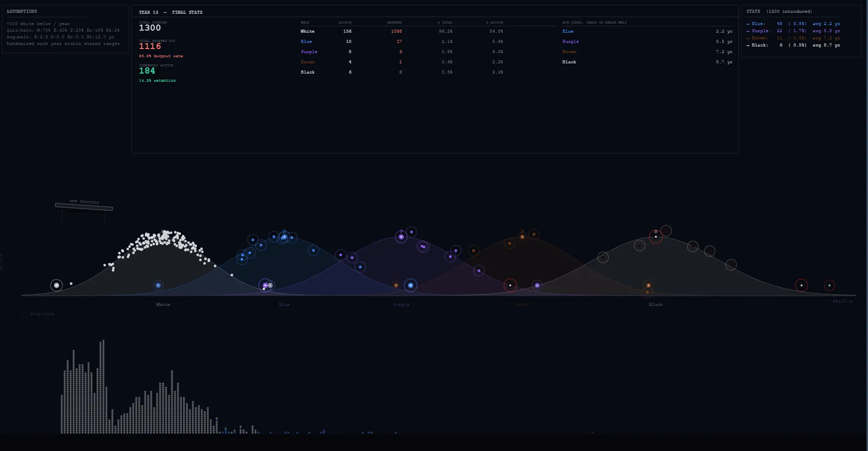The height and width of the screenshot is (451, 868).
Task: Click the Year 13 Final Stats heading
Action: (171, 12)
